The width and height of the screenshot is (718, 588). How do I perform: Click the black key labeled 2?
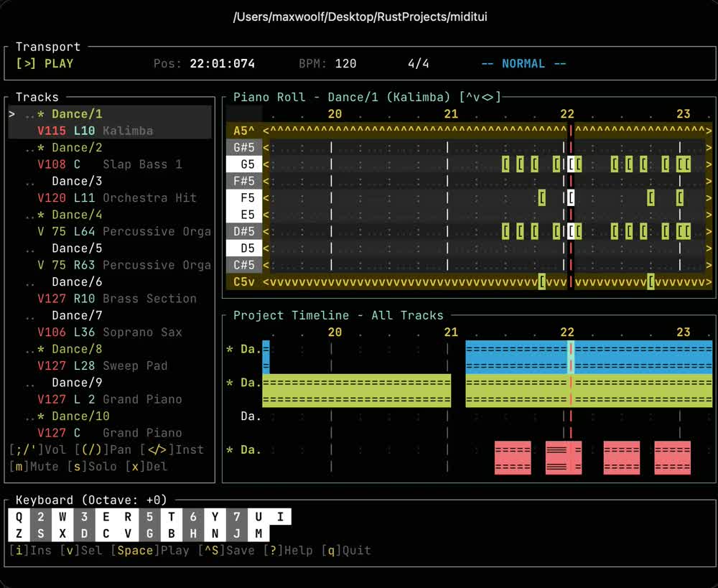[41, 516]
